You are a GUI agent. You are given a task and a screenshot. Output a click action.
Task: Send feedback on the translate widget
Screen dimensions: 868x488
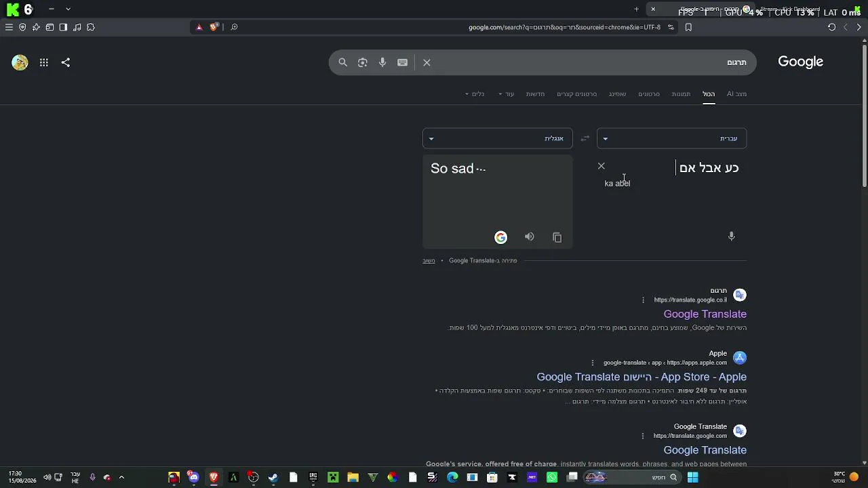click(429, 260)
